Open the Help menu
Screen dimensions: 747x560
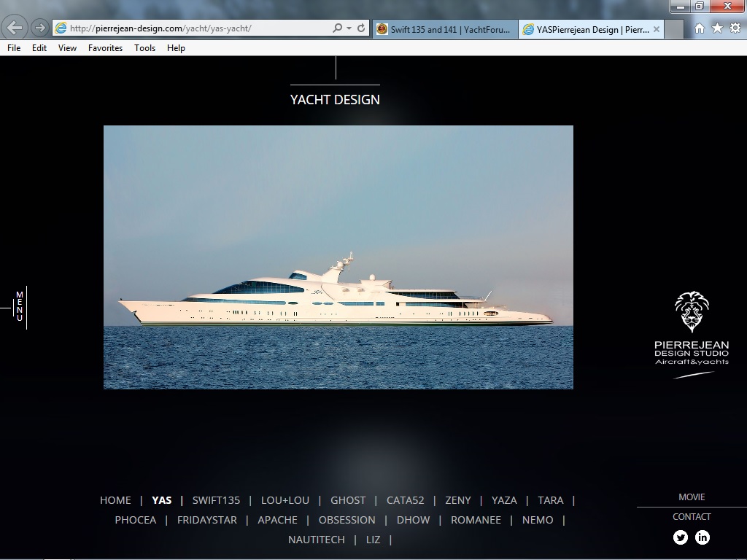pyautogui.click(x=176, y=48)
